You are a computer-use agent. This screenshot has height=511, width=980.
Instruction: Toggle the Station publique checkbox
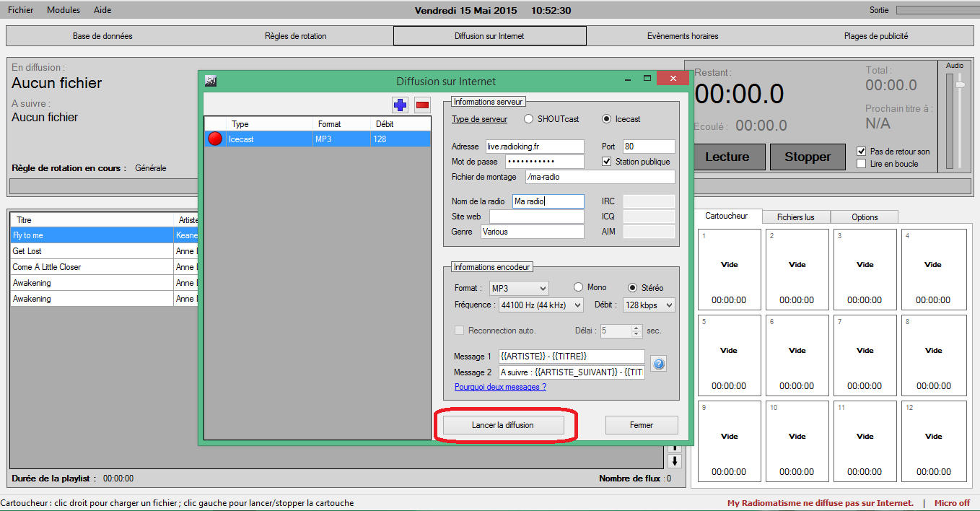click(607, 162)
